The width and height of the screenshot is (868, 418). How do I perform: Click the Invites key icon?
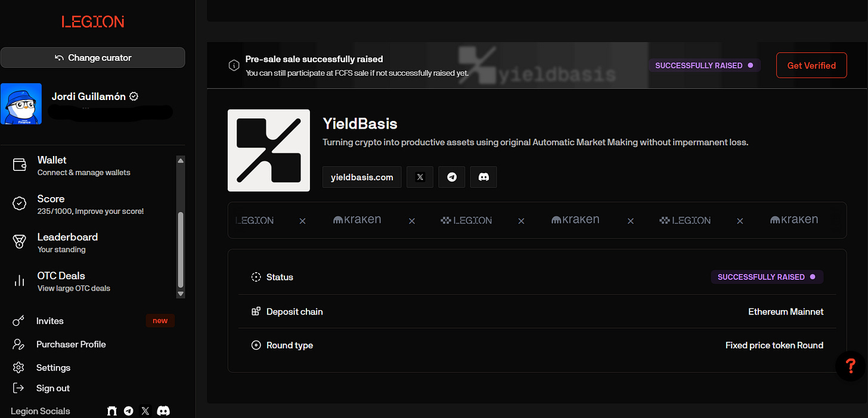(x=18, y=321)
